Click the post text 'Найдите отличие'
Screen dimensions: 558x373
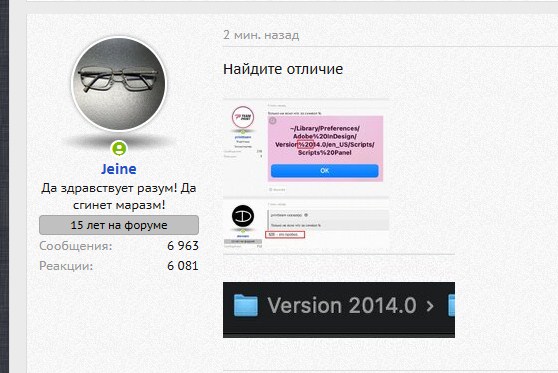coord(283,69)
